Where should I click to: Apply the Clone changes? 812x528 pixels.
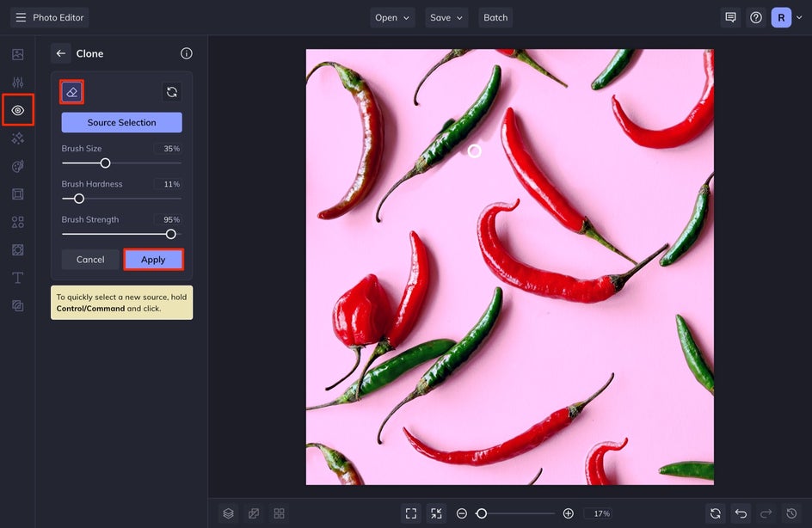pyautogui.click(x=153, y=260)
